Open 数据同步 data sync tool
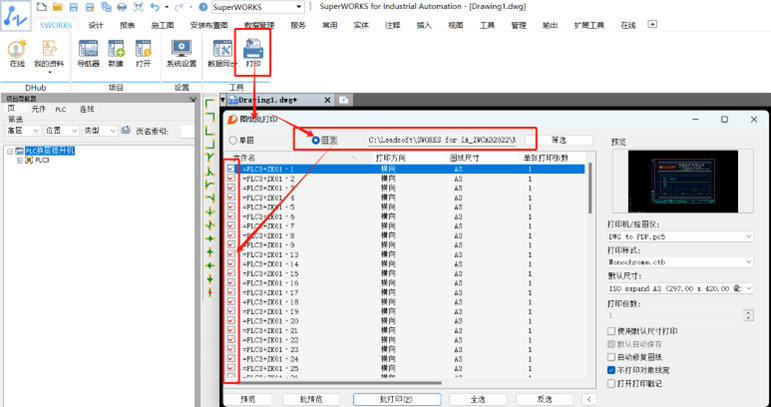771x407 pixels. (222, 53)
